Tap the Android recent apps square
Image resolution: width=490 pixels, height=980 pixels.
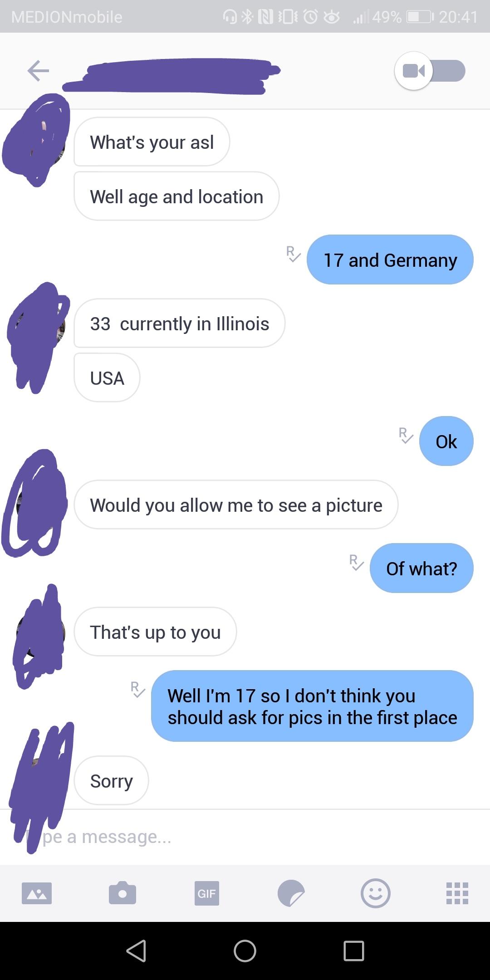tap(354, 951)
